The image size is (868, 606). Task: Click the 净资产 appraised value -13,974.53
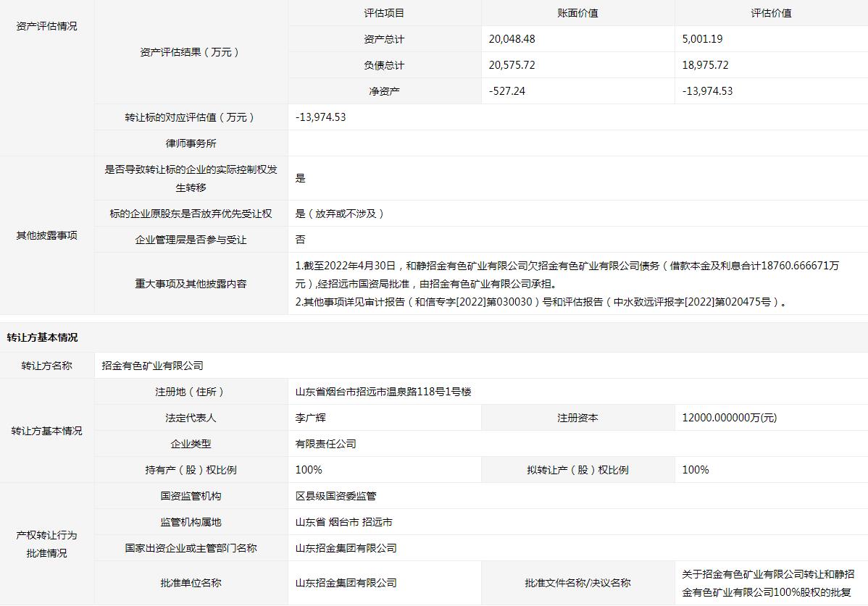707,91
